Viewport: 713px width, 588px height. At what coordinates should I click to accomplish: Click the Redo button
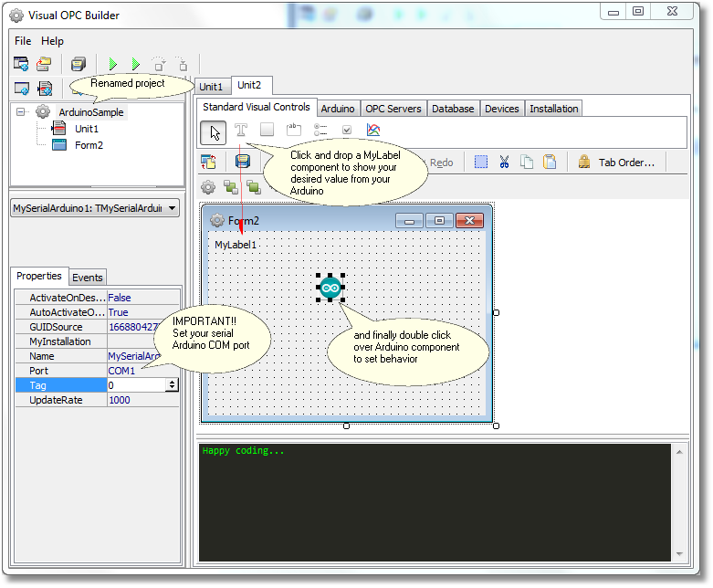tap(441, 163)
